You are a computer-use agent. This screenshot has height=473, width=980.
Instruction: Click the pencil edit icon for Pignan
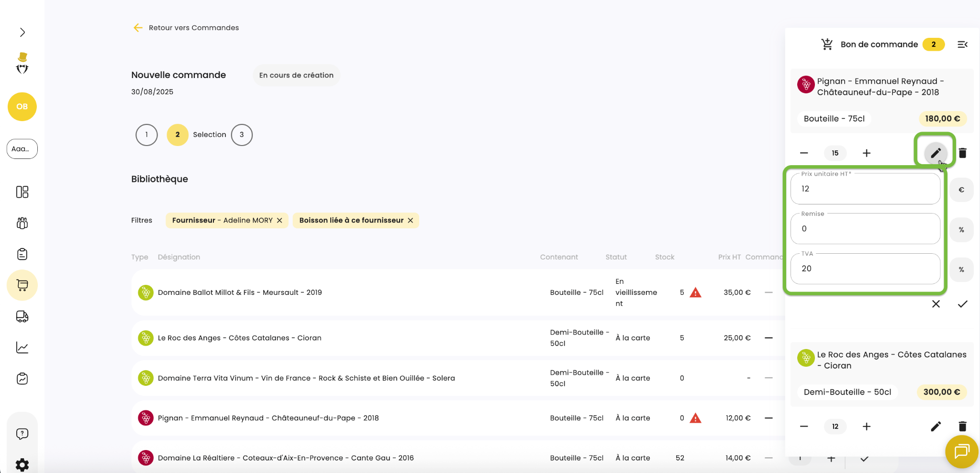click(935, 153)
